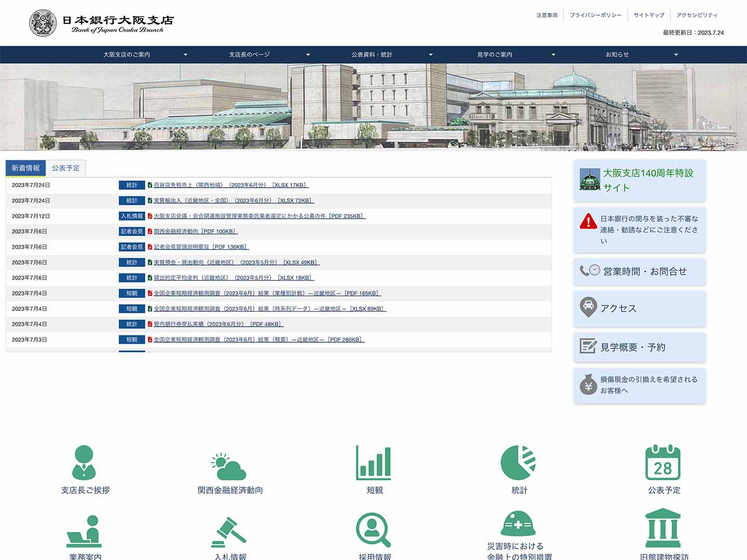747x560 pixels.
Task: Open 百貨店免税売上（関西地域） XLSX link
Action: [231, 185]
